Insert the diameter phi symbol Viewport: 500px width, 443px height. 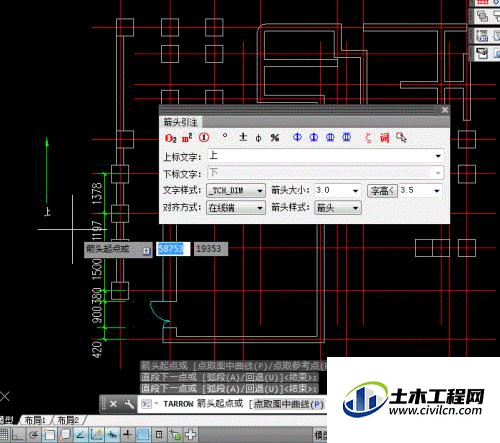point(258,138)
